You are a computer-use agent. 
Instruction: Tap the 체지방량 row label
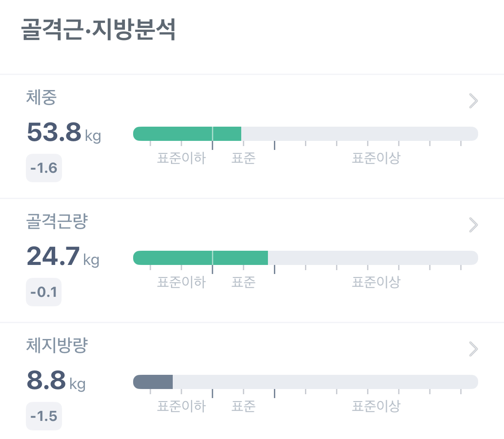57,346
